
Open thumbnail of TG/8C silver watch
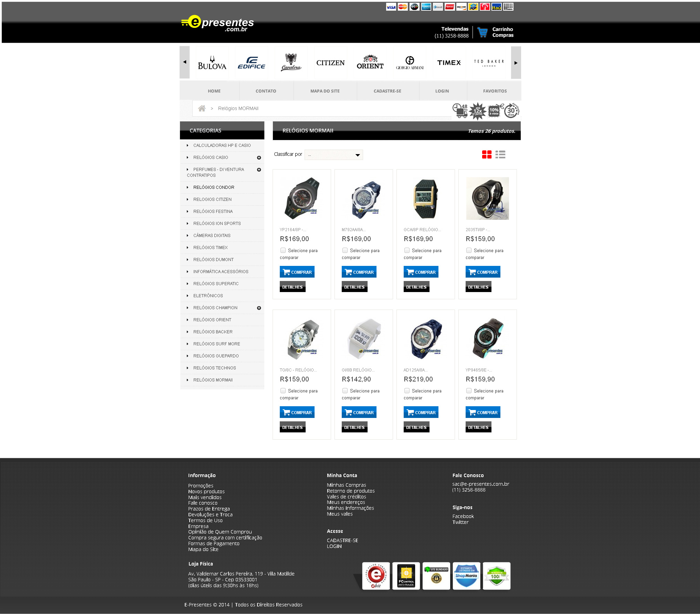pos(302,339)
